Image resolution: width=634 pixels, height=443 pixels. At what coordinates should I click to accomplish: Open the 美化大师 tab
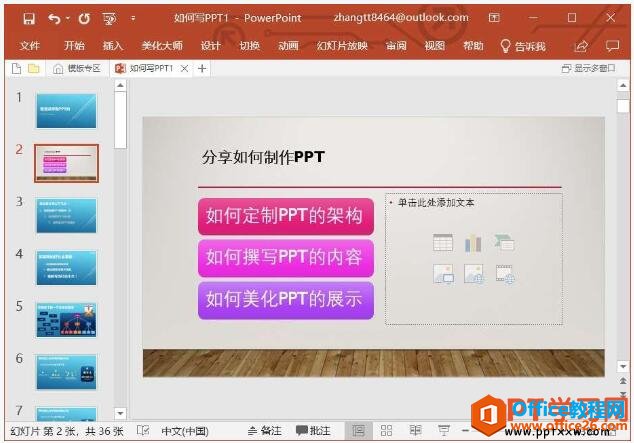pyautogui.click(x=162, y=46)
